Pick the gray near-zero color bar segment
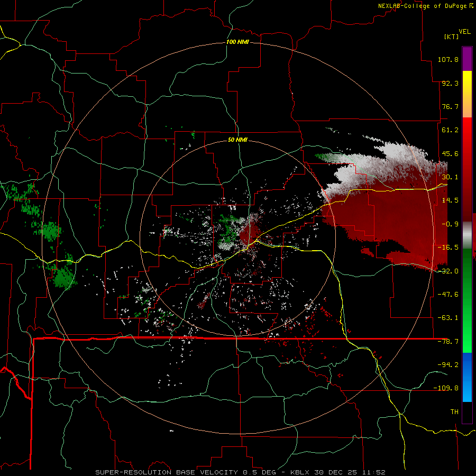 (x=467, y=235)
